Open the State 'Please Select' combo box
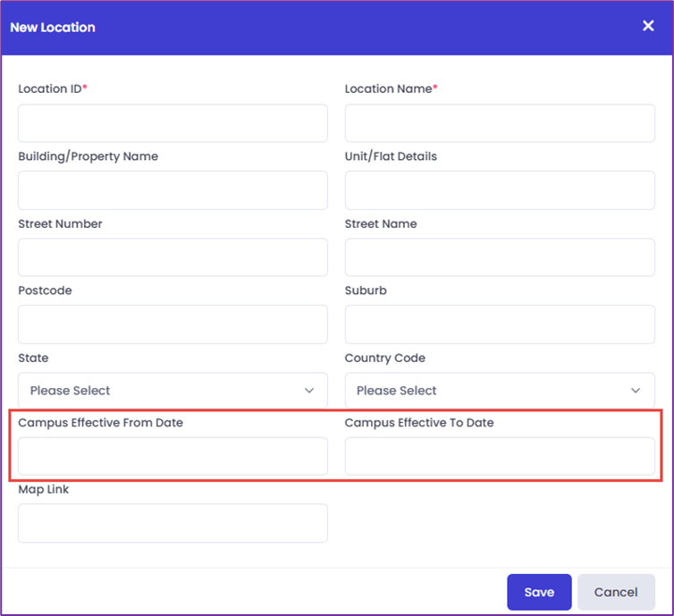 (x=173, y=391)
